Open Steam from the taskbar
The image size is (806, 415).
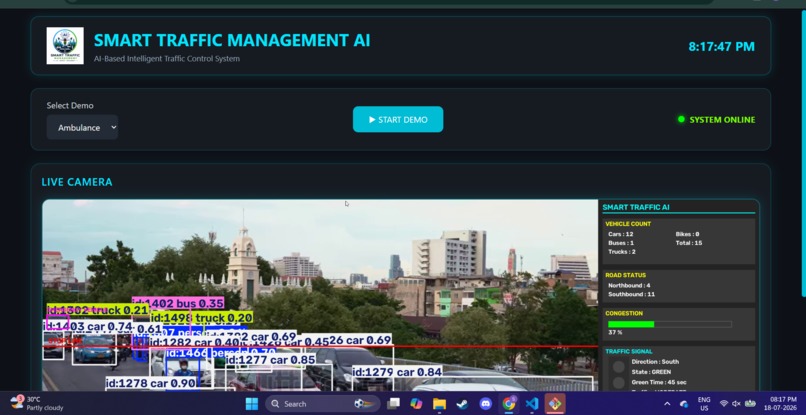462,404
